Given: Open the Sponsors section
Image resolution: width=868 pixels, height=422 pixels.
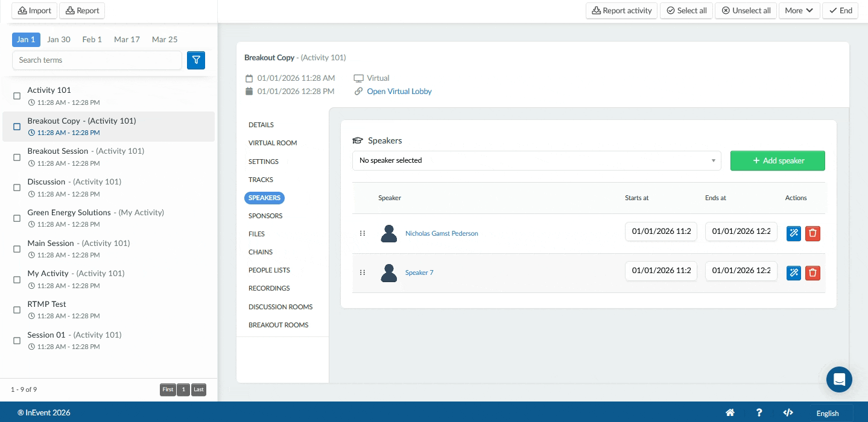Looking at the screenshot, I should coord(265,216).
